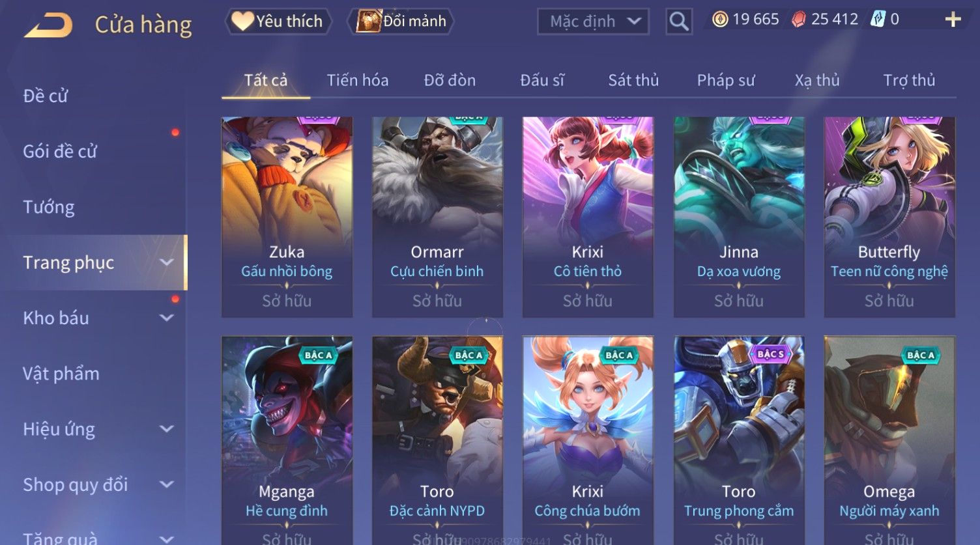Tap the blue voucher currency icon
The width and height of the screenshot is (980, 545).
point(878,20)
